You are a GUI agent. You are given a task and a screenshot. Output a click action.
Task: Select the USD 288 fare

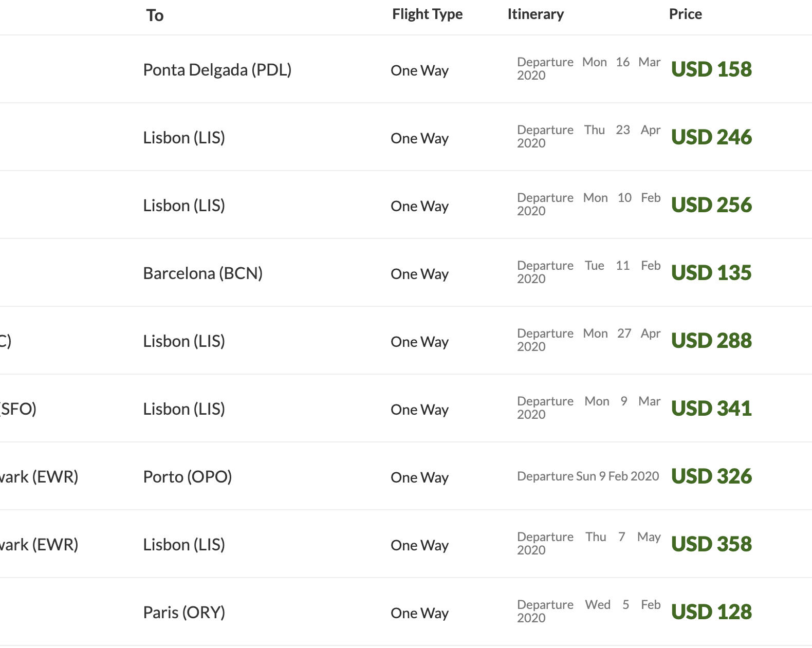click(x=711, y=341)
